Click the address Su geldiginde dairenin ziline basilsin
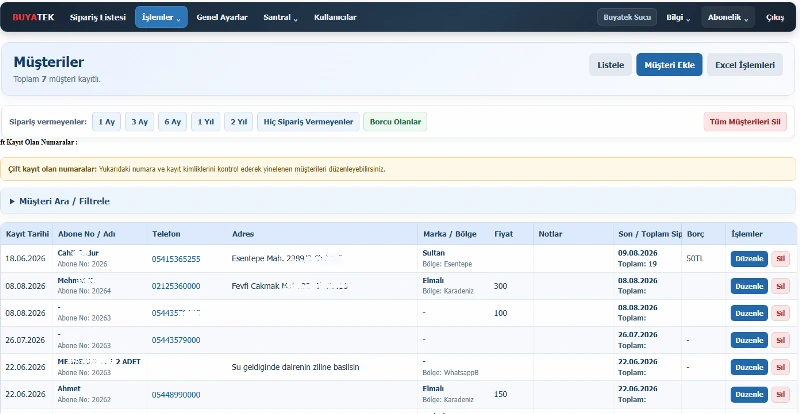The width and height of the screenshot is (800, 414). pyautogui.click(x=295, y=367)
